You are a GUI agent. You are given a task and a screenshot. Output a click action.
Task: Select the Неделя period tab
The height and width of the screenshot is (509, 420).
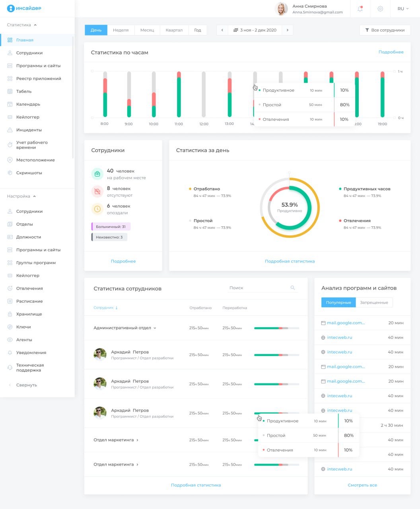(x=121, y=30)
